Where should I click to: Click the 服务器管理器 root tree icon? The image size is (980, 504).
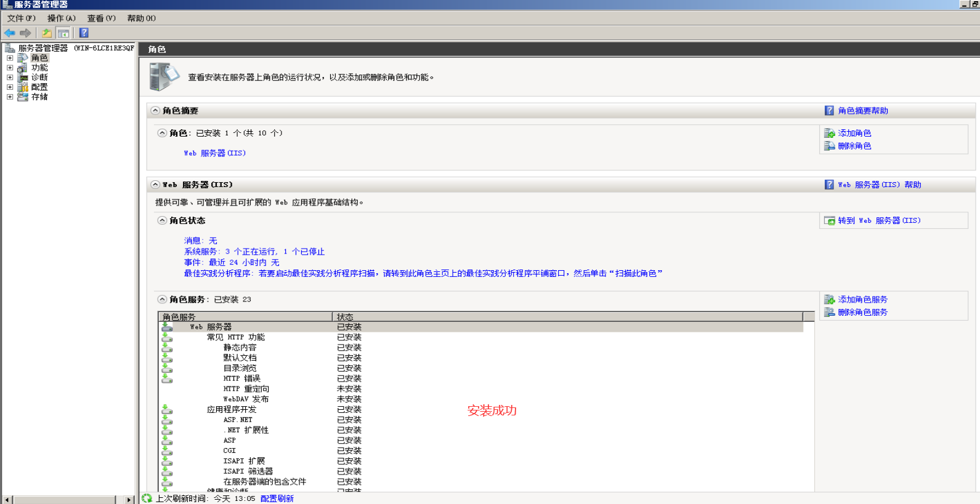10,47
